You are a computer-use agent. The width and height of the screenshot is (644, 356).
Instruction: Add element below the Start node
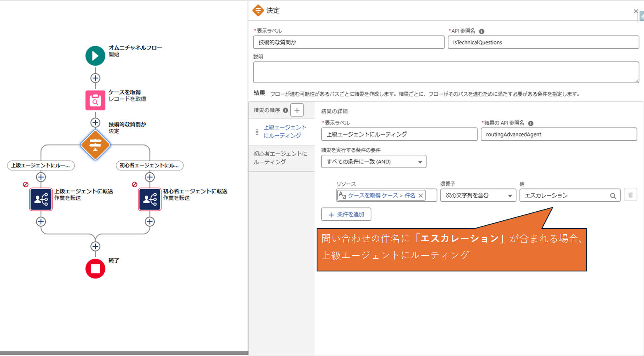tap(95, 78)
